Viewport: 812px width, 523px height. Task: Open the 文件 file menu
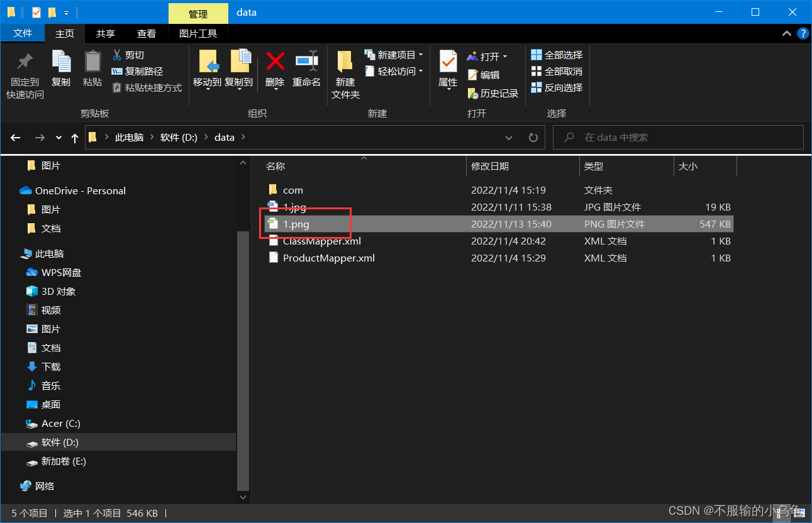(23, 33)
